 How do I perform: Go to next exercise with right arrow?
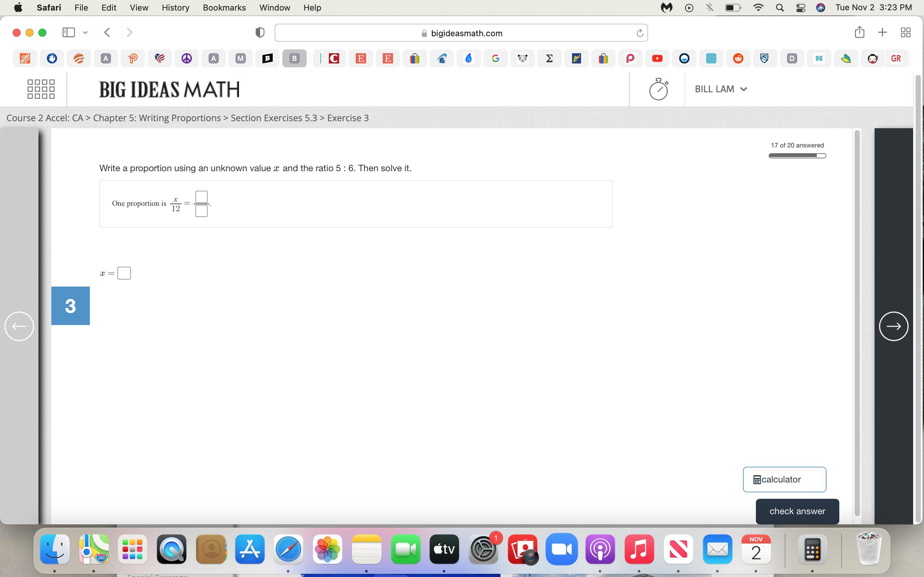(894, 326)
